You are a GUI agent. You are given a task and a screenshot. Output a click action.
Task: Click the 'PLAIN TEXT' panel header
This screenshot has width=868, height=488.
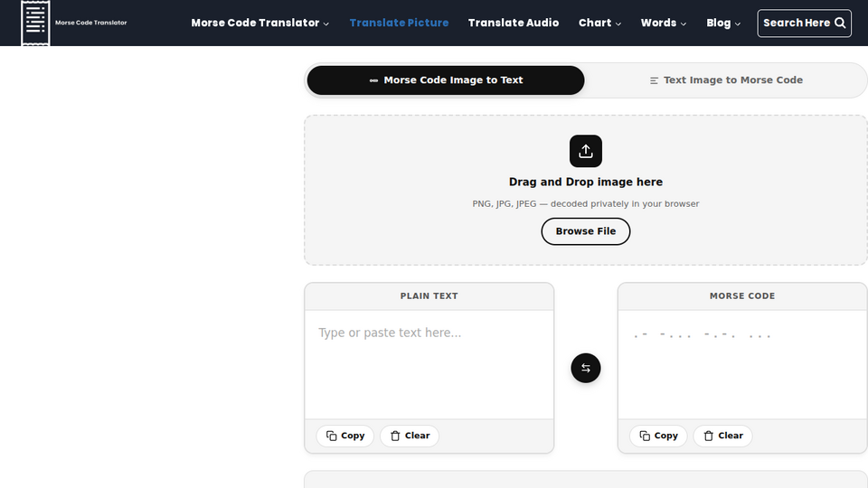(429, 296)
